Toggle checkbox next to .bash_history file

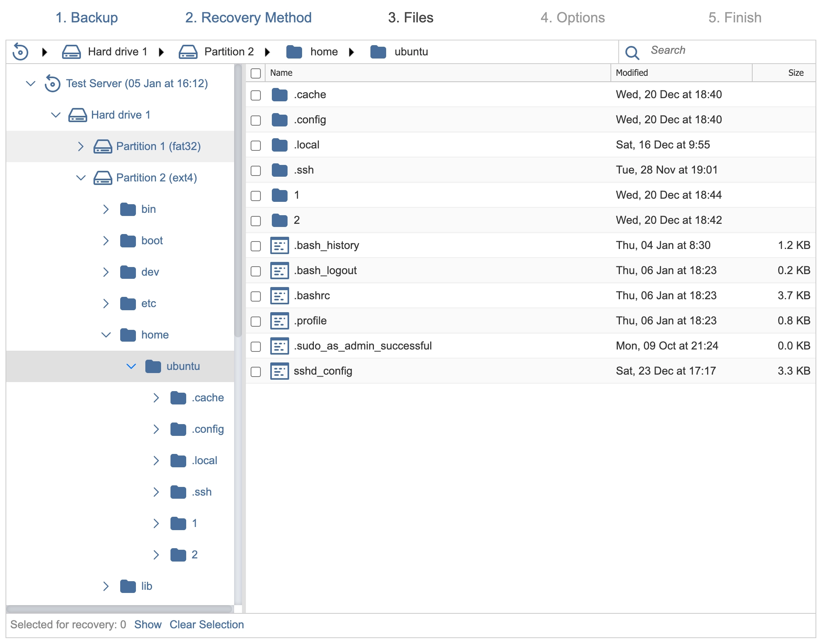click(257, 245)
